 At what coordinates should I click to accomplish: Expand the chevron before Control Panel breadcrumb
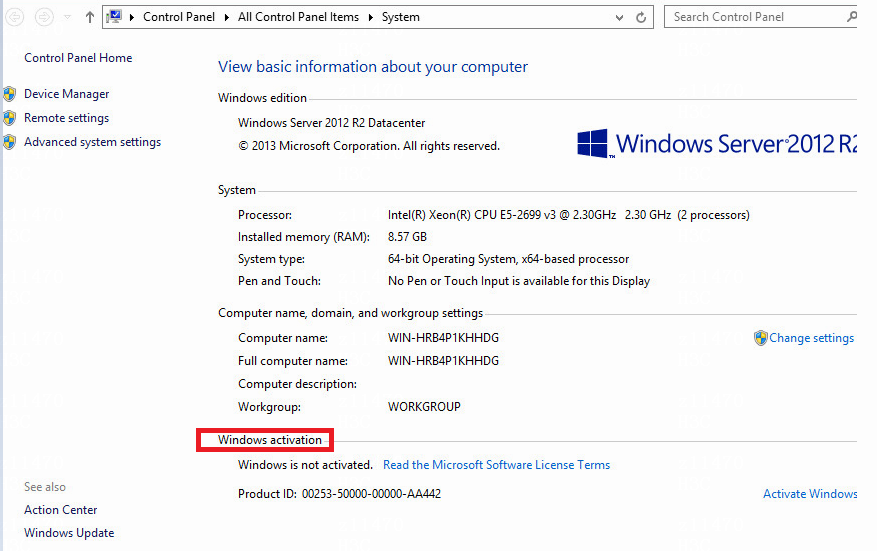click(132, 17)
